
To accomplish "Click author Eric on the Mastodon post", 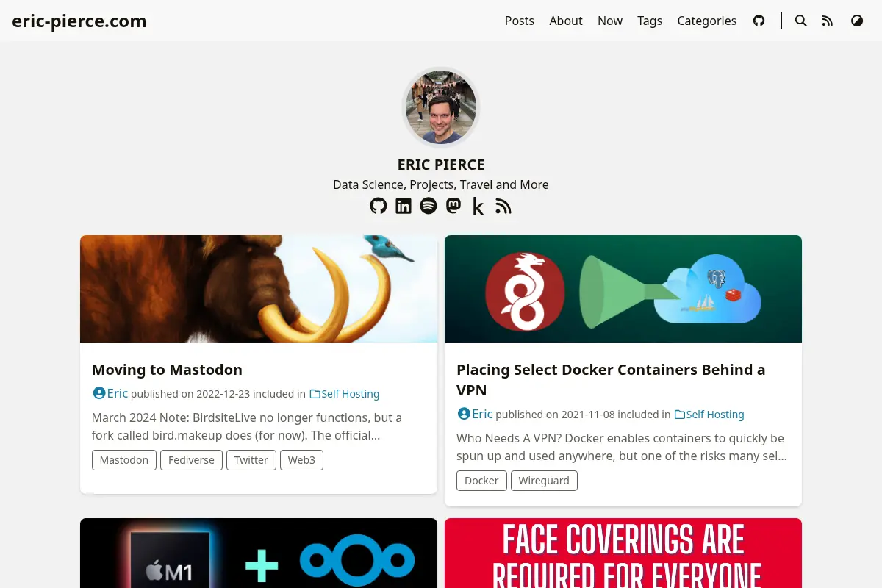I will [110, 393].
